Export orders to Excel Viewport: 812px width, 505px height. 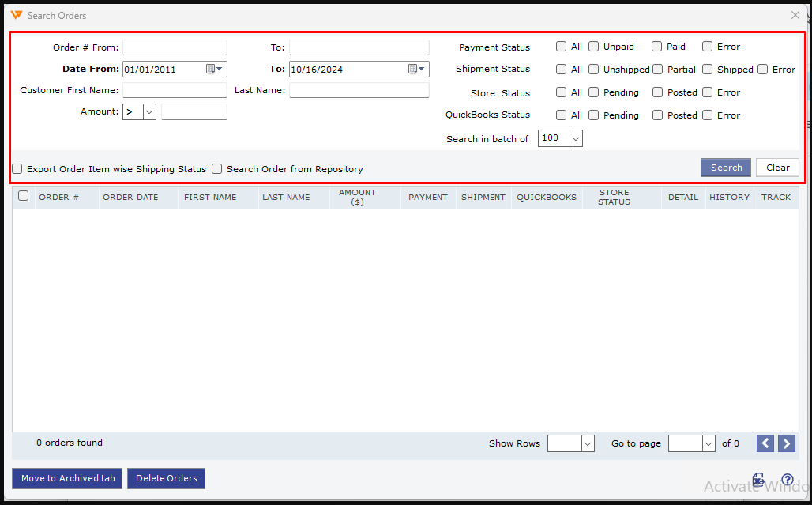(x=758, y=480)
